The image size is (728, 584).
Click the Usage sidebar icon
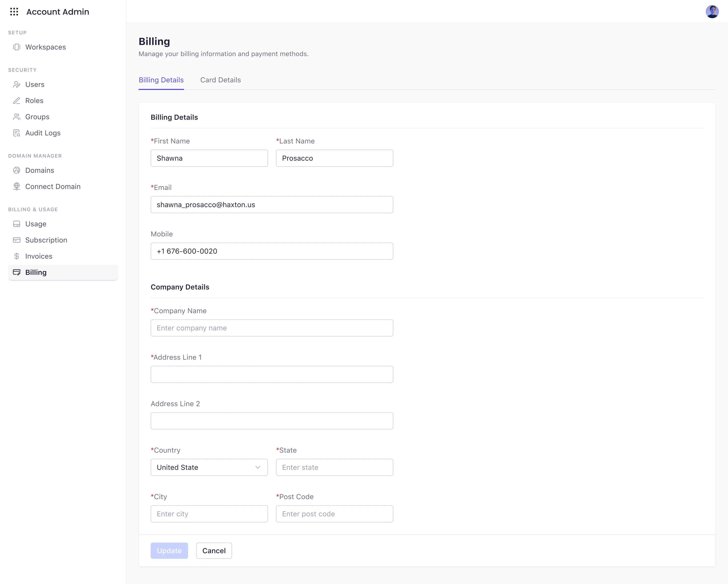[16, 224]
